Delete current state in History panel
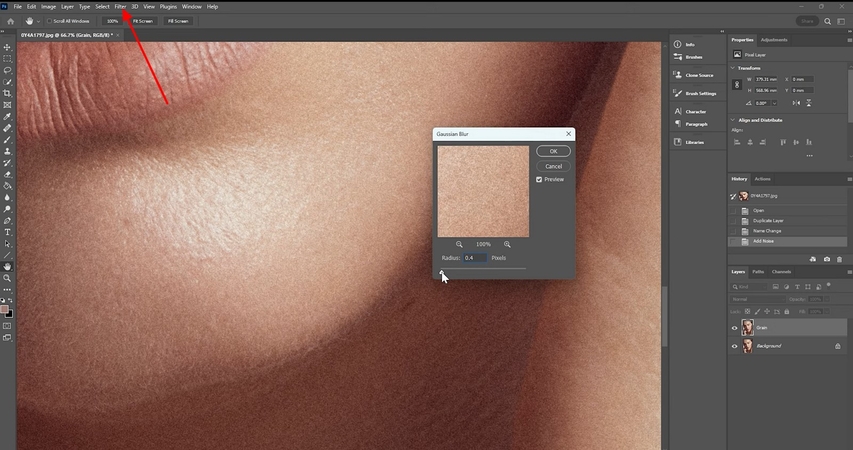 (x=839, y=260)
